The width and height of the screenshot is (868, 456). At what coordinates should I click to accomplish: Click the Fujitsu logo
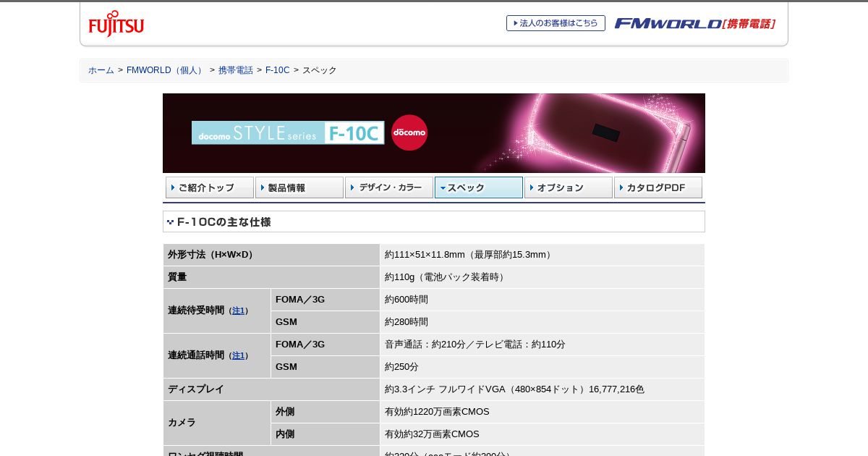pyautogui.click(x=116, y=24)
